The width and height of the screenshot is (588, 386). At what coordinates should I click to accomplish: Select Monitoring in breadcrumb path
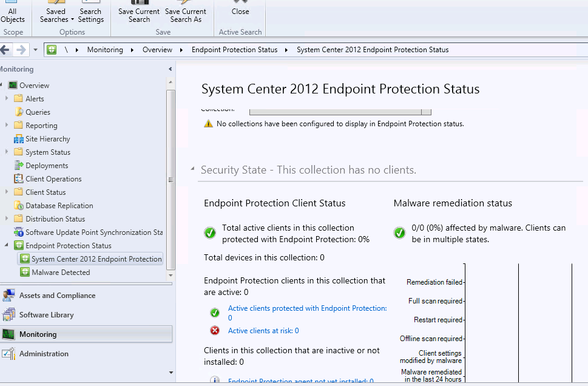coord(105,50)
